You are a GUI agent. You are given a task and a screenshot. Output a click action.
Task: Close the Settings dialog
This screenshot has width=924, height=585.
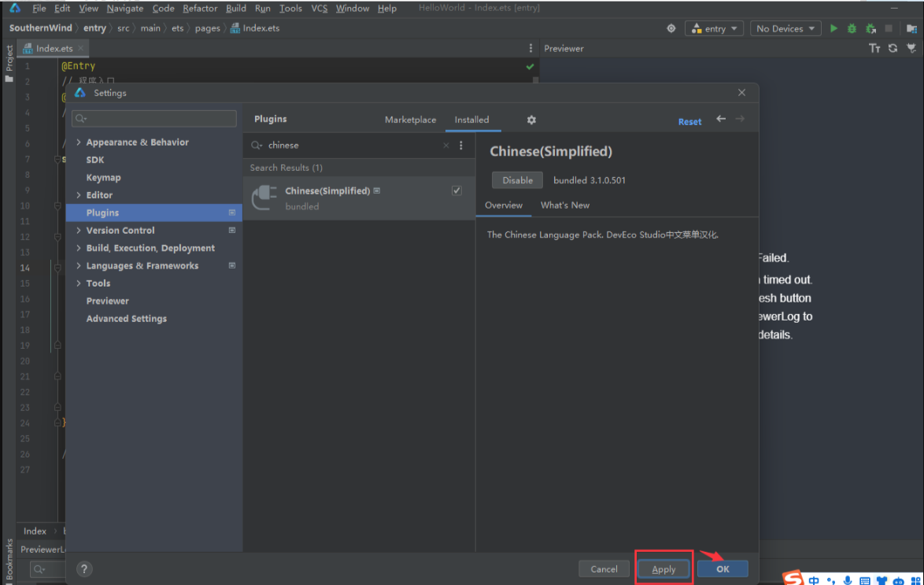(742, 93)
